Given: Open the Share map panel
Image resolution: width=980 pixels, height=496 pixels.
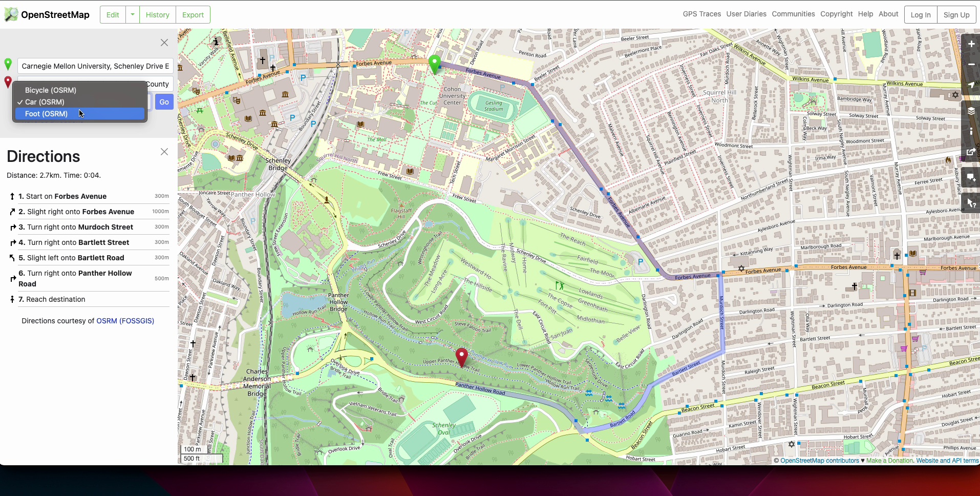Looking at the screenshot, I should click(971, 152).
